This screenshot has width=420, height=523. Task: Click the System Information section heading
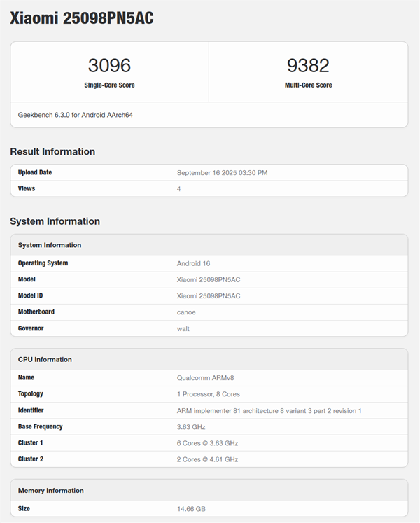tap(55, 221)
